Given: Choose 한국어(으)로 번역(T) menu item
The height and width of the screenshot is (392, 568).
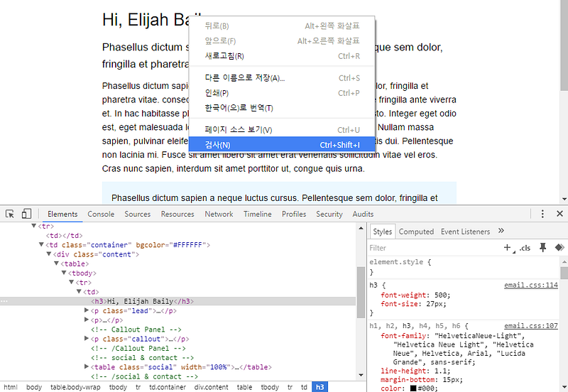Looking at the screenshot, I should tap(282, 108).
